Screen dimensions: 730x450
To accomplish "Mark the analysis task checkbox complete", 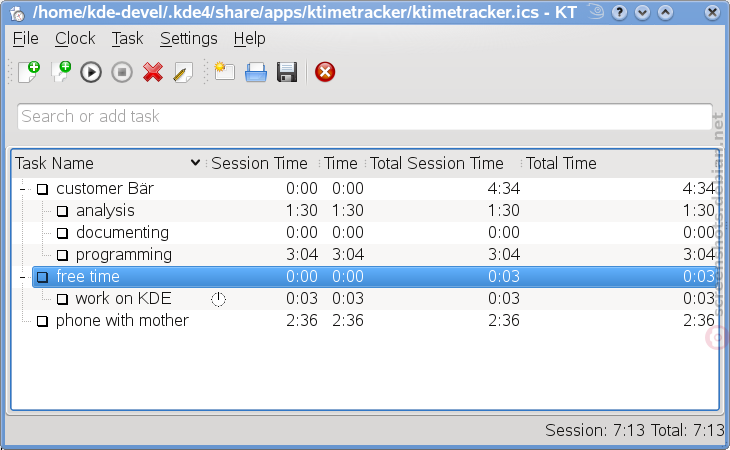I will 62,211.
